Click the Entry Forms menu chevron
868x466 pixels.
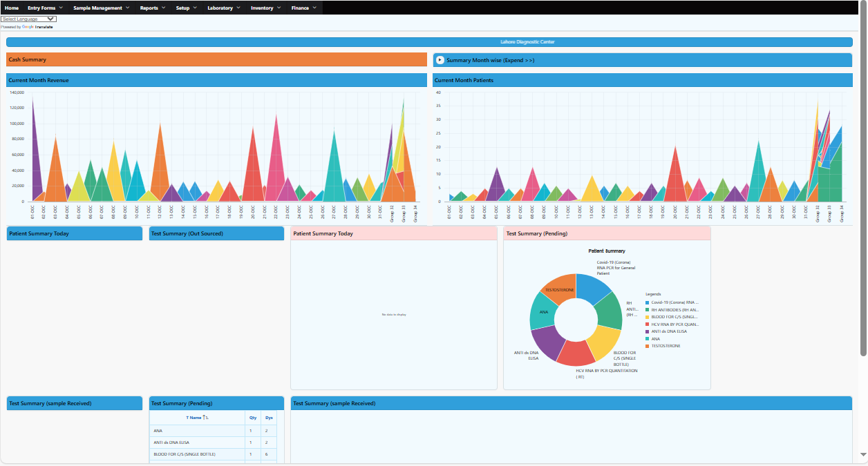click(59, 8)
